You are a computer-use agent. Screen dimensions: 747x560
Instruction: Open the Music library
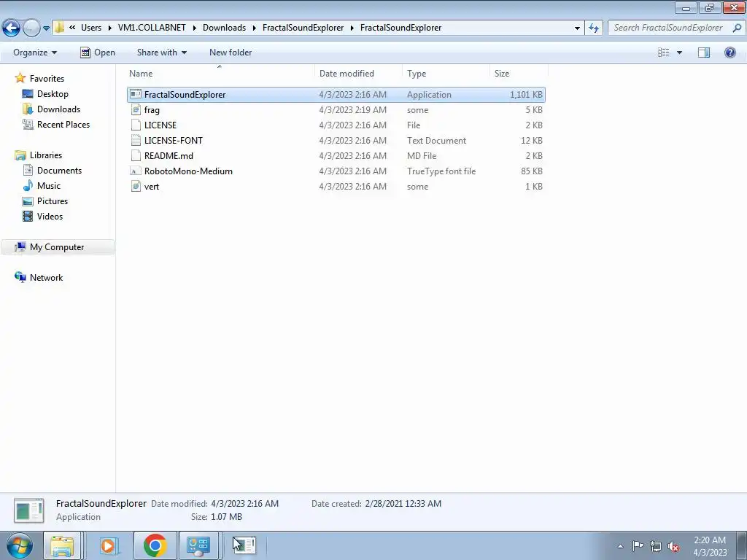point(49,186)
